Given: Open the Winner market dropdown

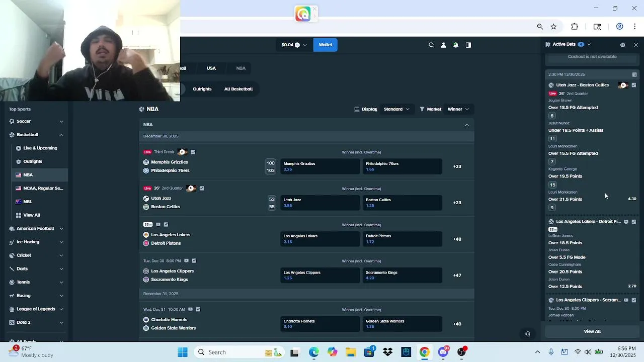Looking at the screenshot, I should click(x=458, y=109).
